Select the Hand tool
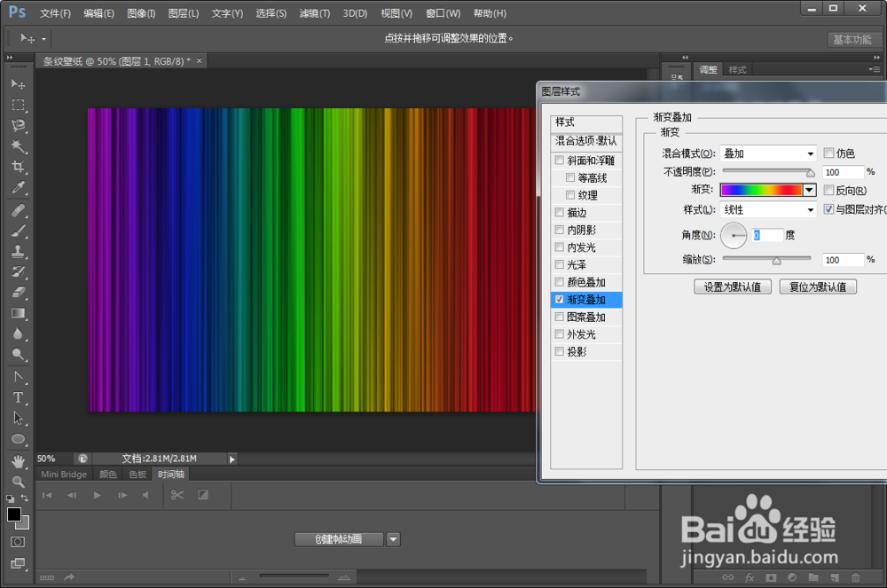The height and width of the screenshot is (588, 887). point(18,461)
